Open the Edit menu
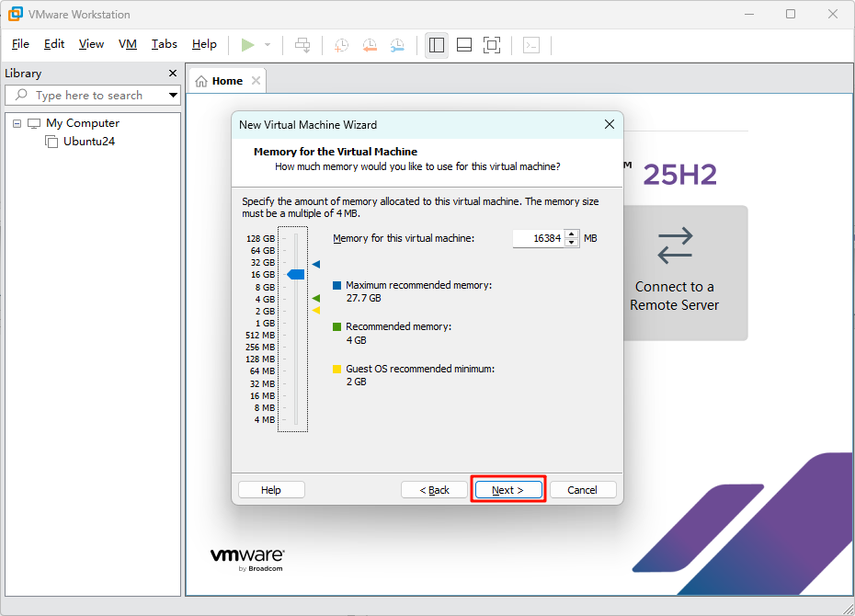The image size is (855, 616). pos(54,44)
